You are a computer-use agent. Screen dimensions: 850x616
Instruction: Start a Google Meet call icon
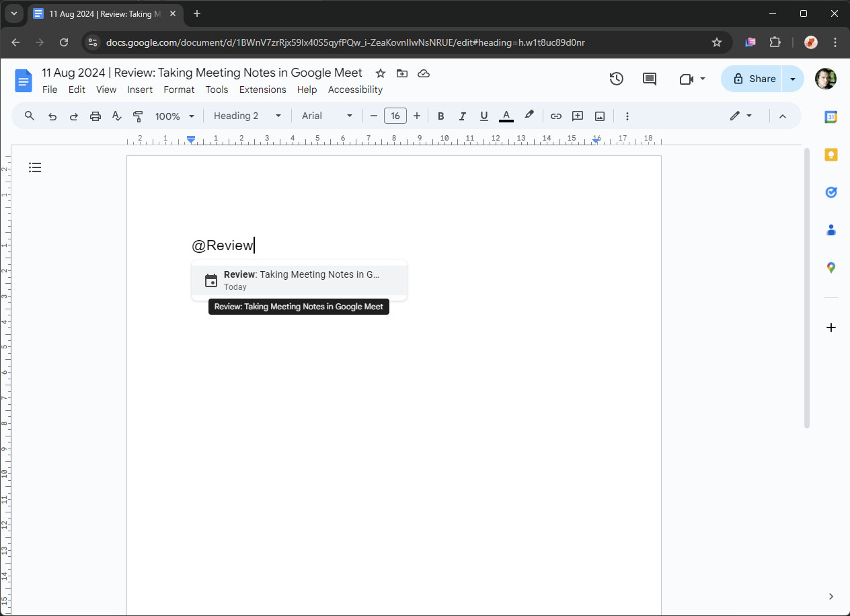click(x=686, y=79)
